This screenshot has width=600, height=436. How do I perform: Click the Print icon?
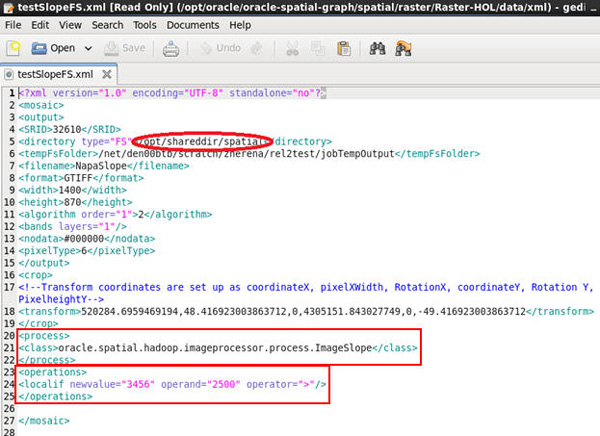tap(171, 49)
